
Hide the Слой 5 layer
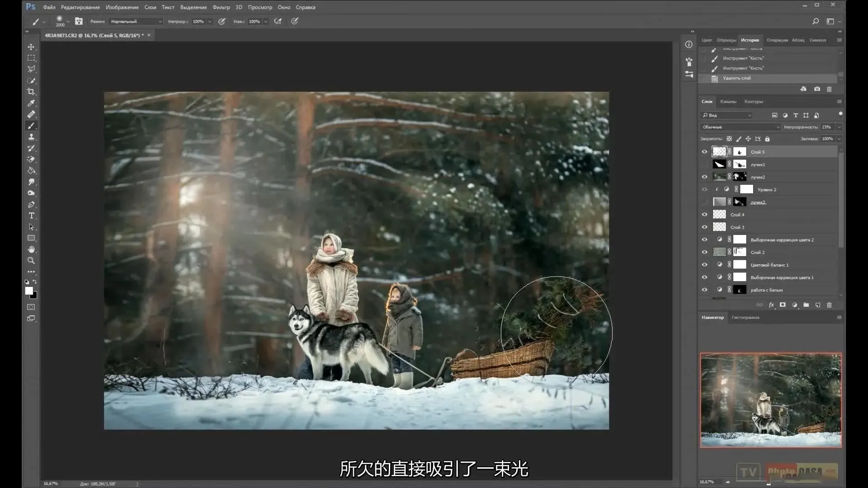click(704, 152)
